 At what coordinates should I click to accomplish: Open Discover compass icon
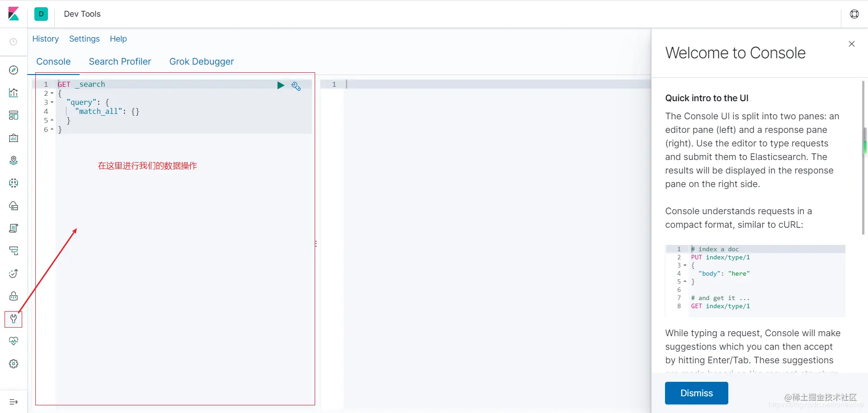[x=14, y=70]
